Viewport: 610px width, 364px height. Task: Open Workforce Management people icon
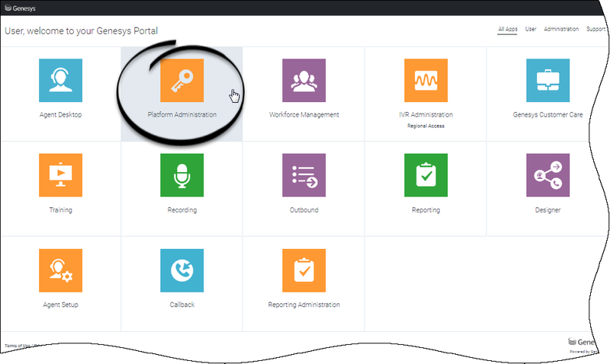[303, 80]
